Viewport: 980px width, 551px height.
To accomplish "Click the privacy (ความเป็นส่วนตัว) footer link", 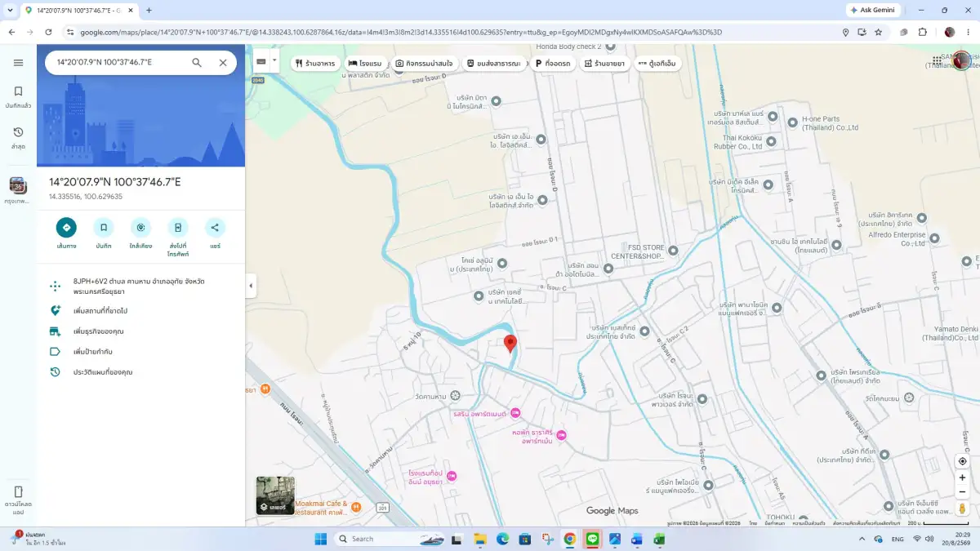I will tap(807, 522).
